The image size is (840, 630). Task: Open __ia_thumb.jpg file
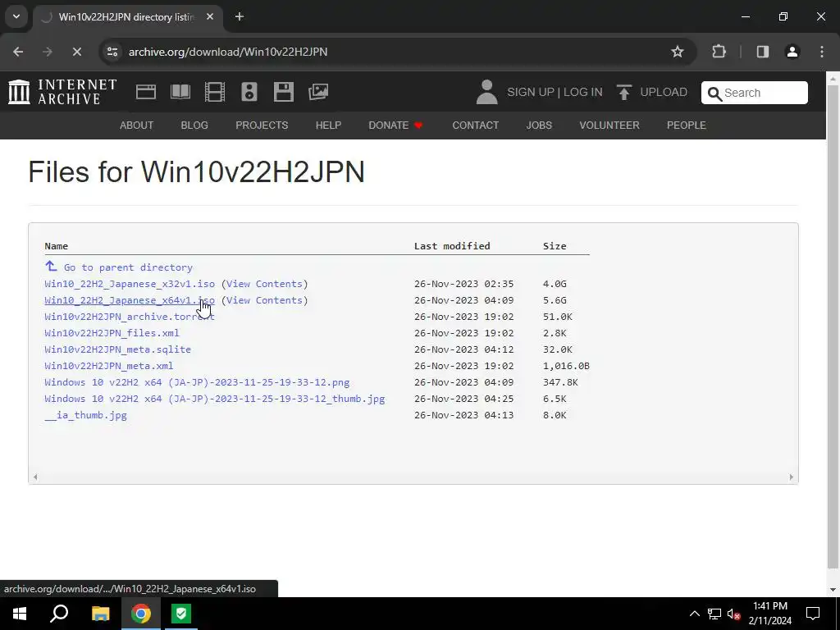[x=85, y=415]
